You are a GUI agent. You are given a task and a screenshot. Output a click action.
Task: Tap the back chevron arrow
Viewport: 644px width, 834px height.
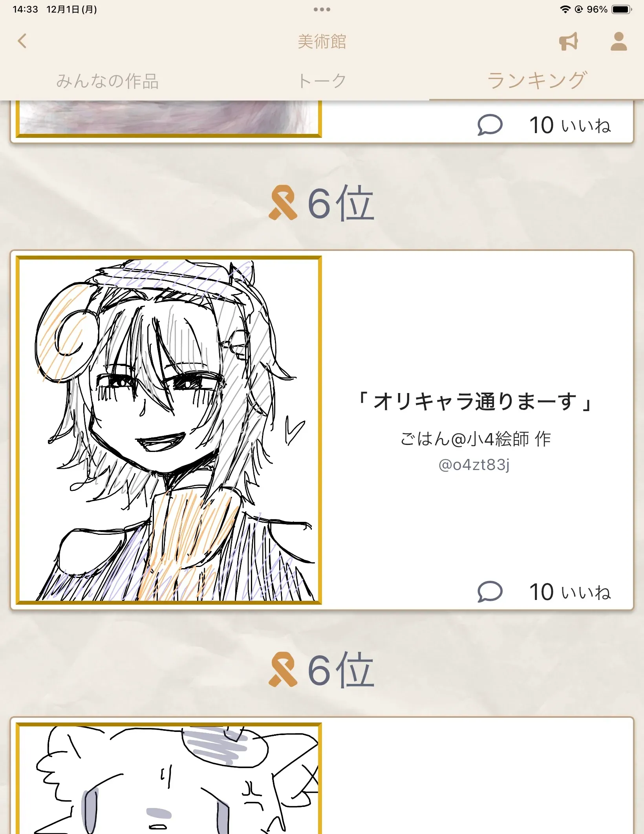pos(22,41)
